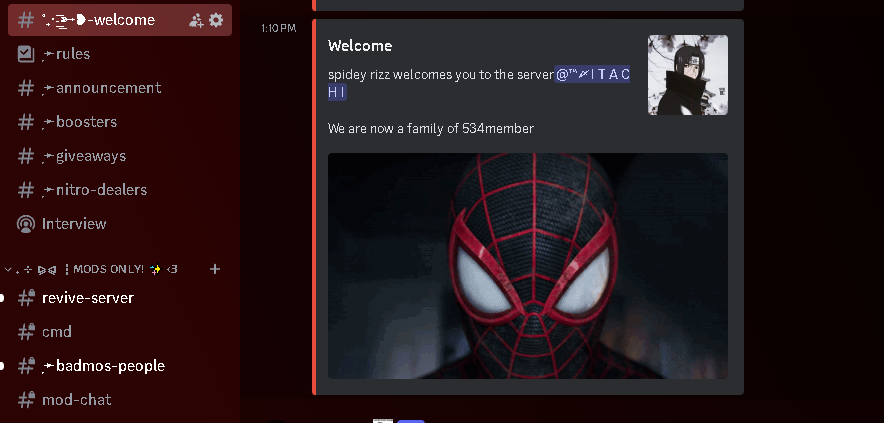Add channel with plus icon in MODS ONLY
Viewport: 884px width, 423px height.
tap(214, 269)
